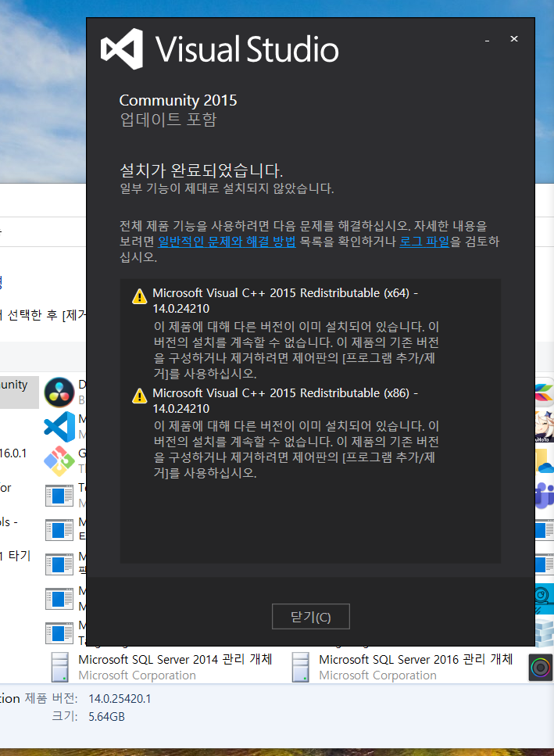
Task: Select the Visual Studio Code icon in programs list
Action: 59,427
